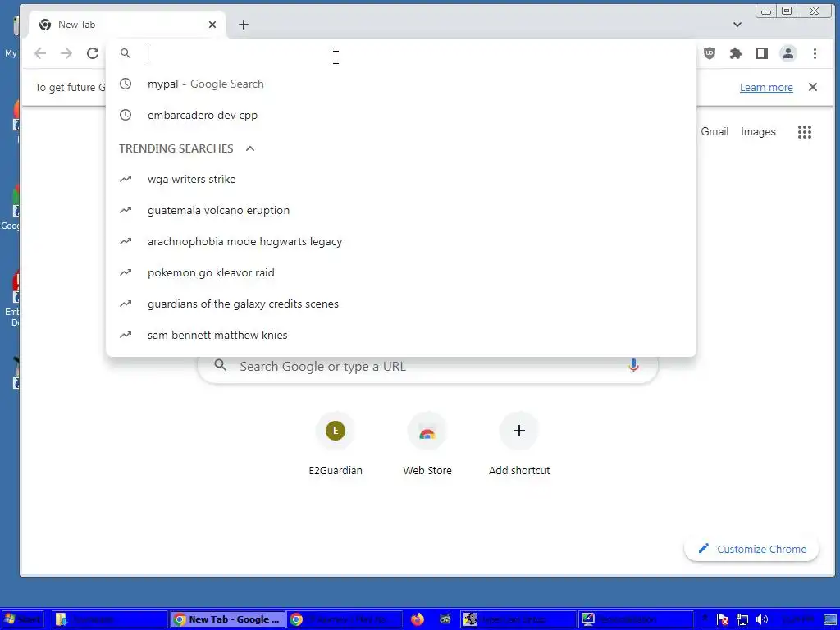This screenshot has width=840, height=630.
Task: Open Chrome's three-dot menu
Action: pyautogui.click(x=815, y=53)
